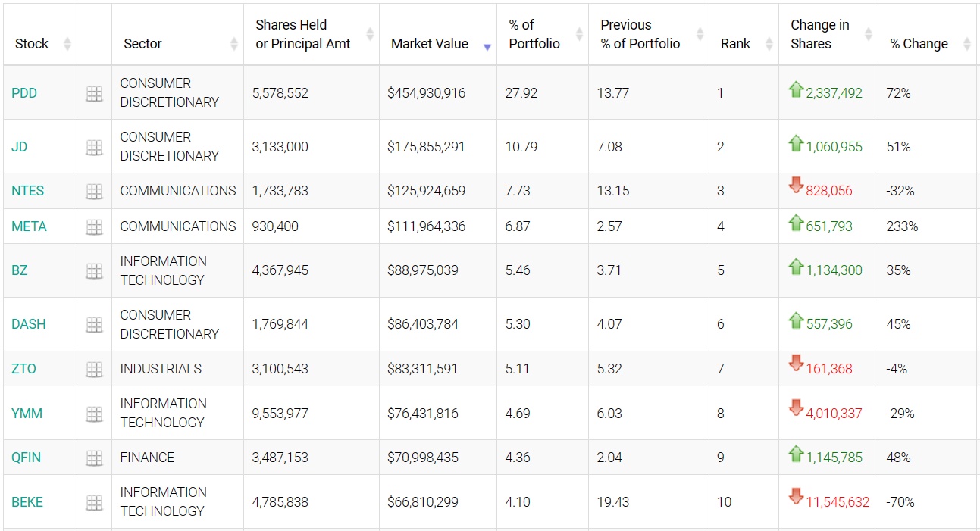This screenshot has height=531, width=980.
Task: Open the grid icon in YMM row
Action: [94, 414]
